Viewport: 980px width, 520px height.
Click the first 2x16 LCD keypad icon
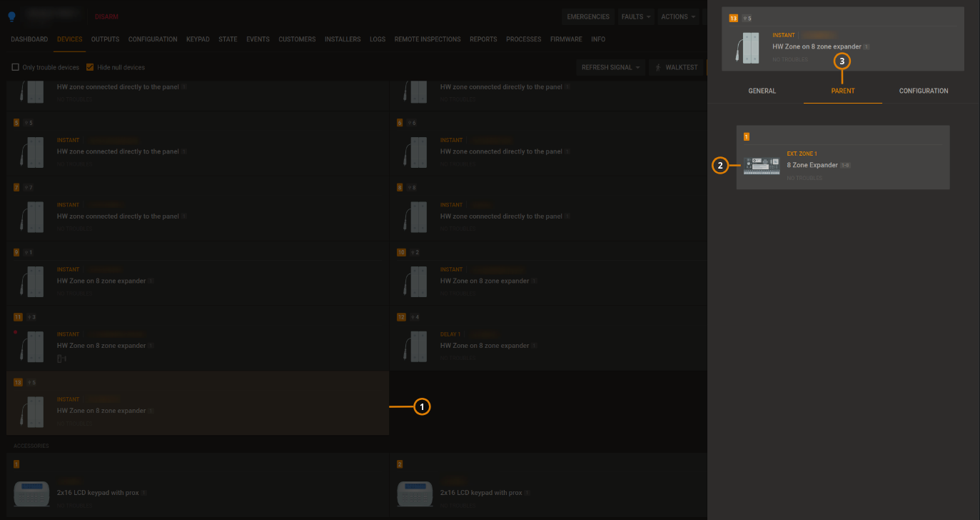click(30, 493)
